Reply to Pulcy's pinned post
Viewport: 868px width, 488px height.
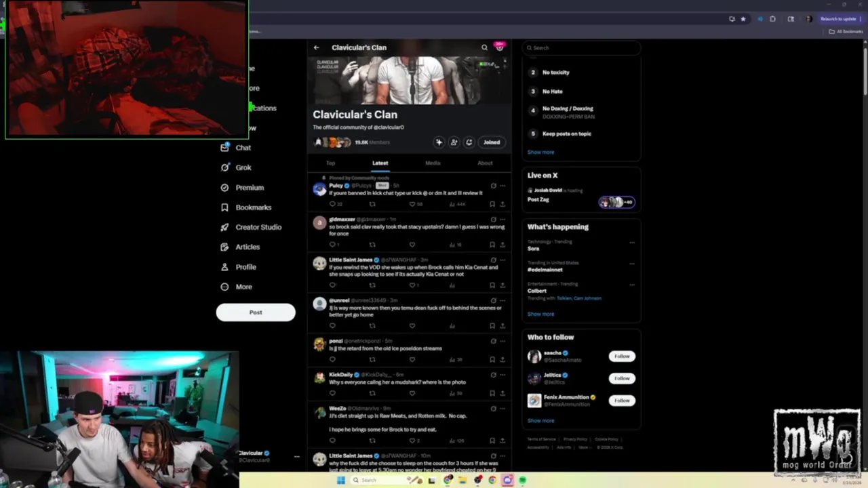pyautogui.click(x=332, y=204)
